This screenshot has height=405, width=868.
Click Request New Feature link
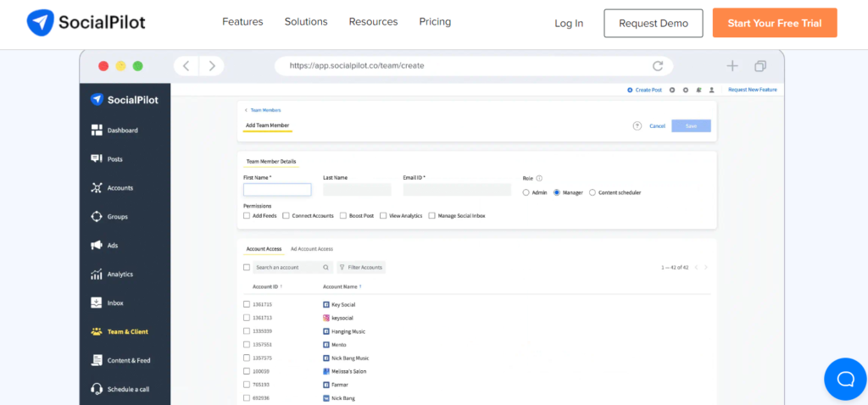tap(753, 90)
